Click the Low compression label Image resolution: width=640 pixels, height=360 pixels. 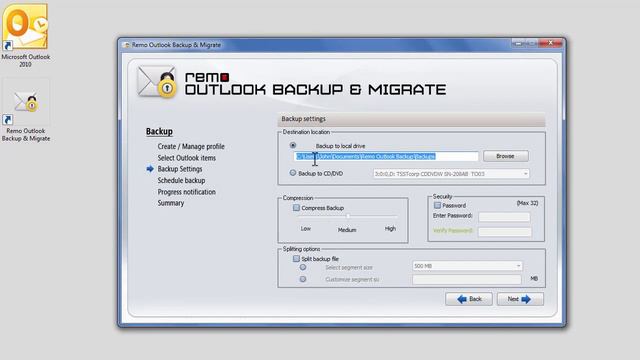(x=306, y=229)
